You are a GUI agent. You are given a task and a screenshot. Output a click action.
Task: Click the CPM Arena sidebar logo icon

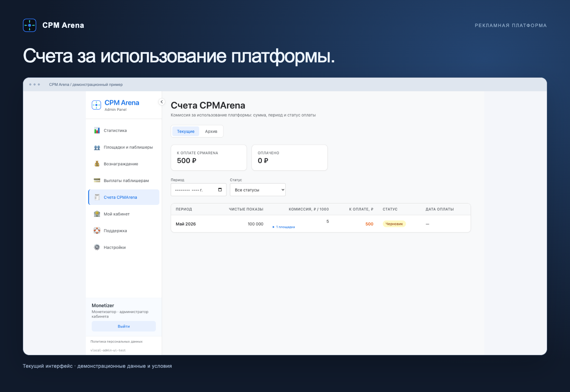tap(96, 105)
